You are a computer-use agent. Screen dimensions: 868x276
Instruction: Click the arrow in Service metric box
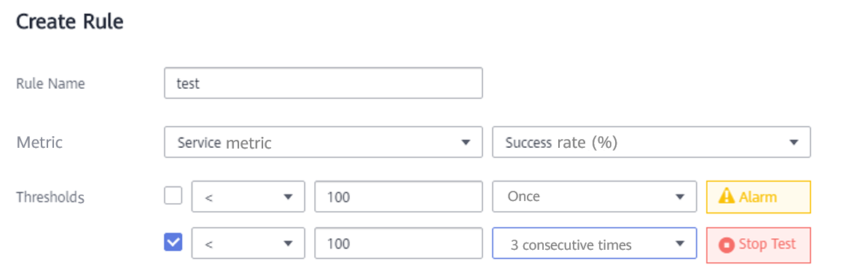tap(465, 142)
